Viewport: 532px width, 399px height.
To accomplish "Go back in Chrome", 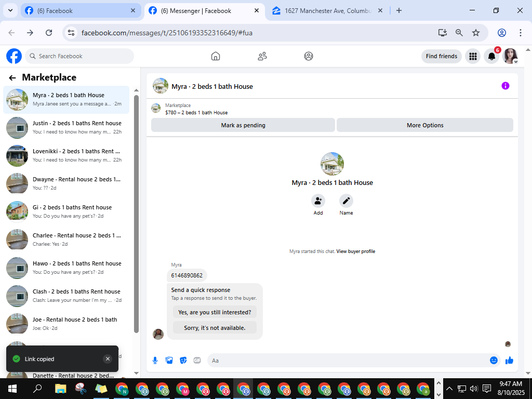I will pyautogui.click(x=11, y=33).
